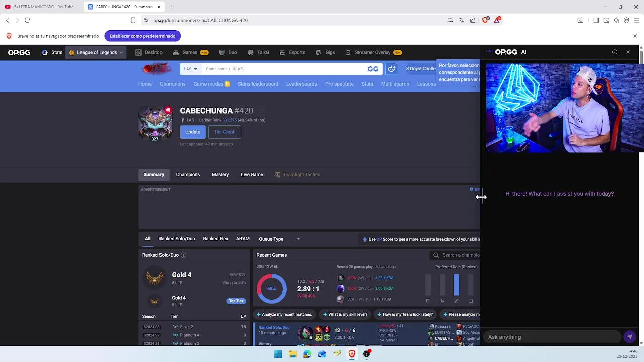The height and width of the screenshot is (362, 644).
Task: Open the Skins leaderboard page
Action: (258, 84)
